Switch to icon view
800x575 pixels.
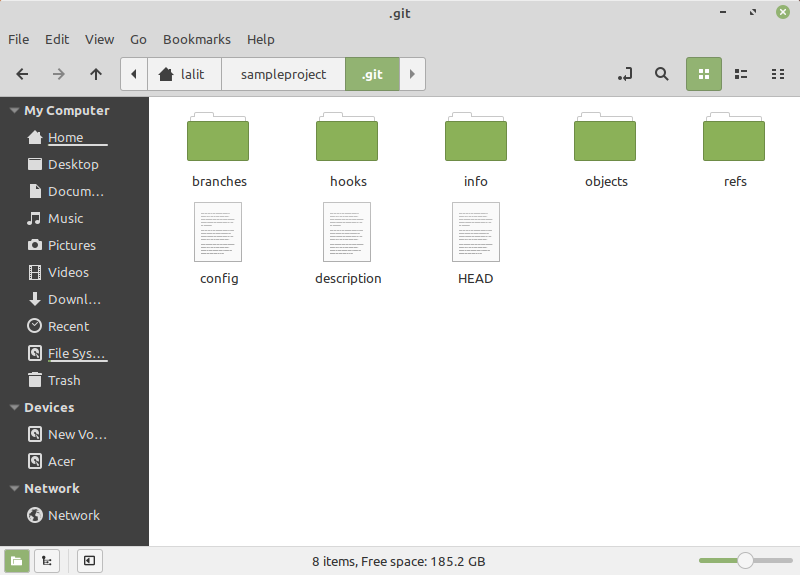(704, 74)
